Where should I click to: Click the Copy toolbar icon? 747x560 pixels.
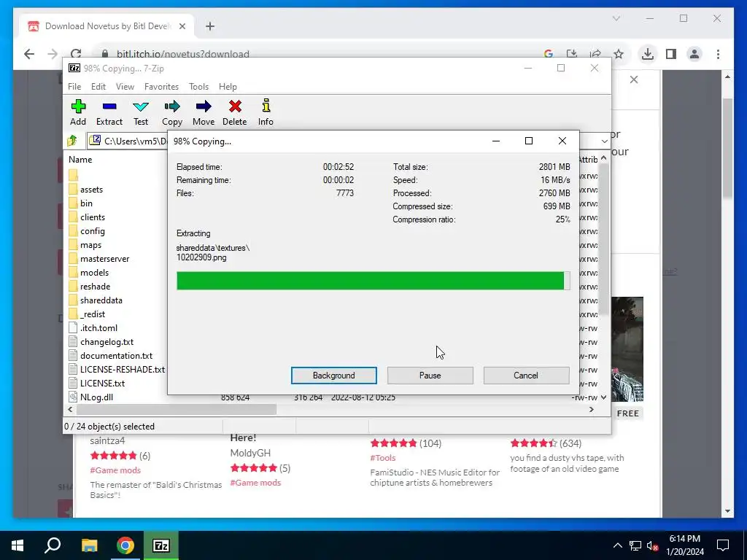[x=172, y=112]
